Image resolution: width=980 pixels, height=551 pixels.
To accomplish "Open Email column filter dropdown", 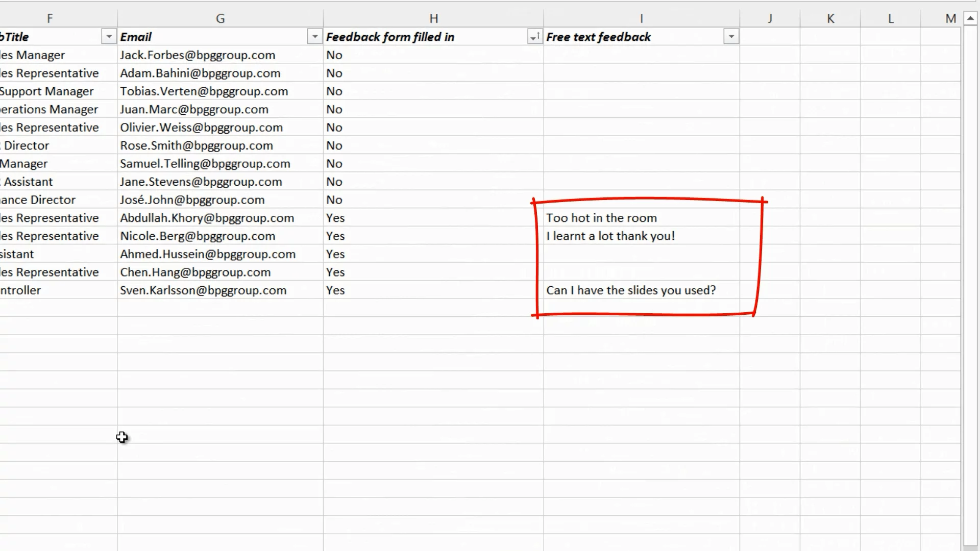I will click(x=315, y=37).
